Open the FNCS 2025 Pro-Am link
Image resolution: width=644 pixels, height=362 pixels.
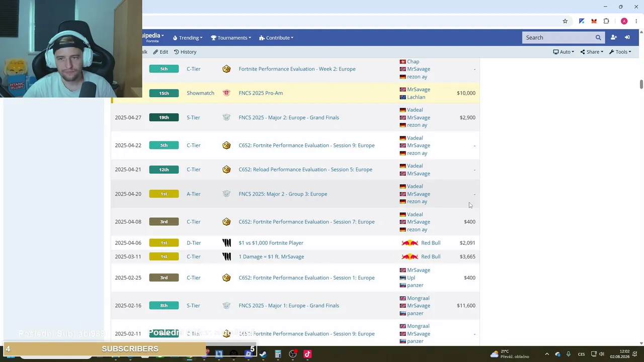tap(261, 93)
